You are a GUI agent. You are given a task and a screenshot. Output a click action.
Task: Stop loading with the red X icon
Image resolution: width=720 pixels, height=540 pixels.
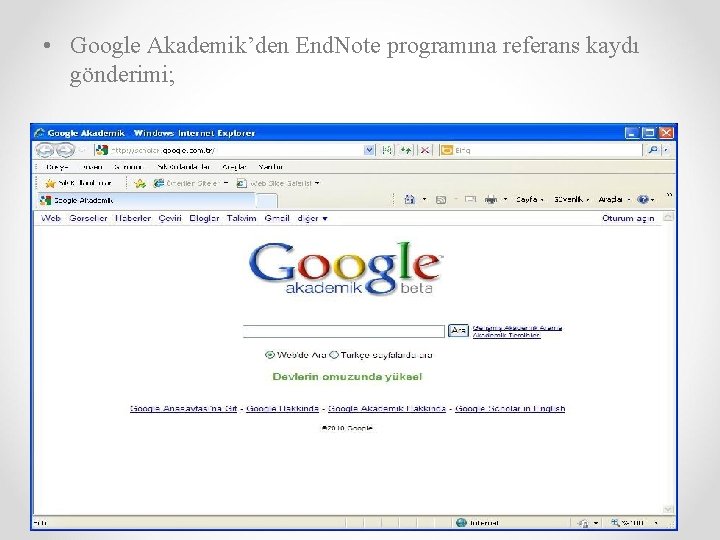(425, 150)
